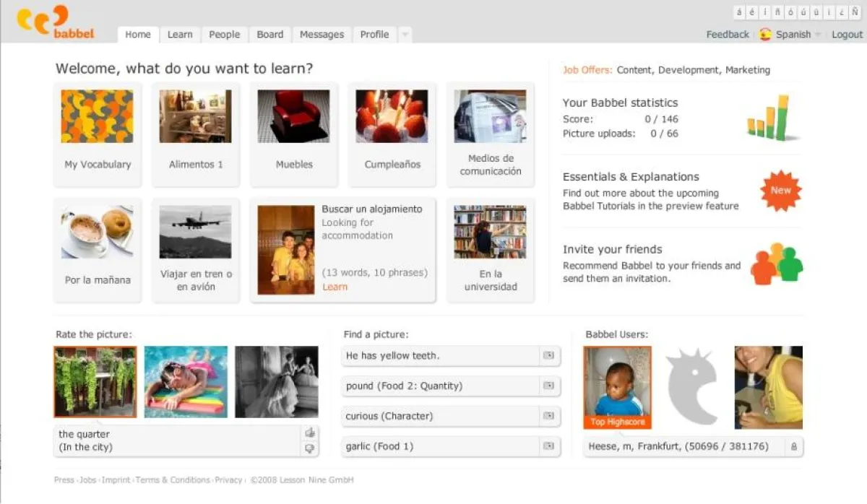Viewport: 867px width, 504px height.
Task: Open the language selector dropdown arrow
Action: click(817, 34)
